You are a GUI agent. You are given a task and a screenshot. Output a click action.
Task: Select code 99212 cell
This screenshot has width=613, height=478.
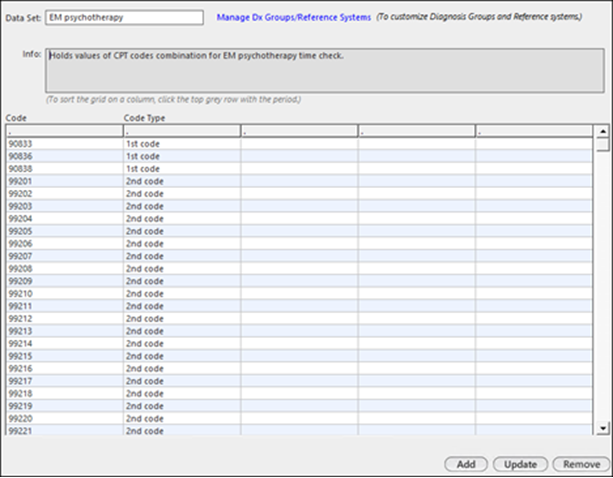[65, 319]
